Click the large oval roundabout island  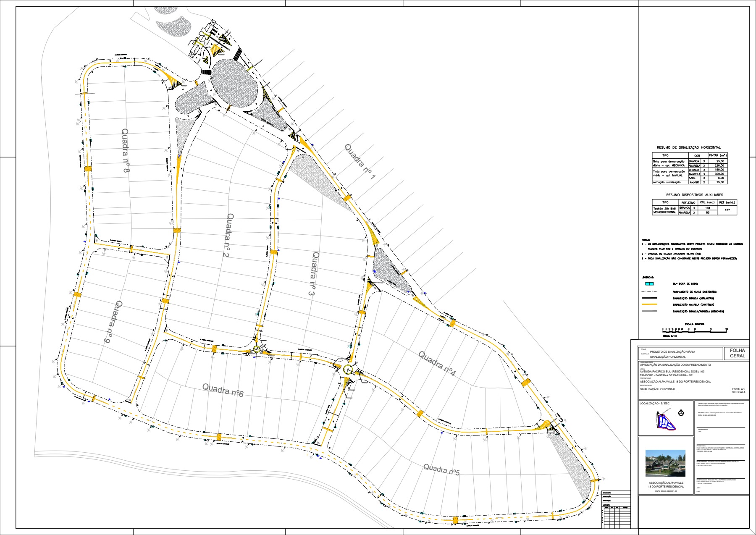tap(233, 83)
